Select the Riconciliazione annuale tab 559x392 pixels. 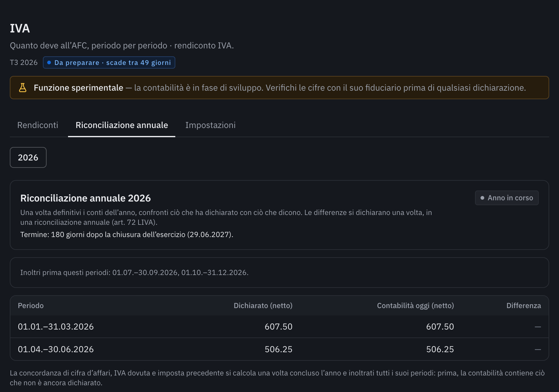tap(122, 125)
